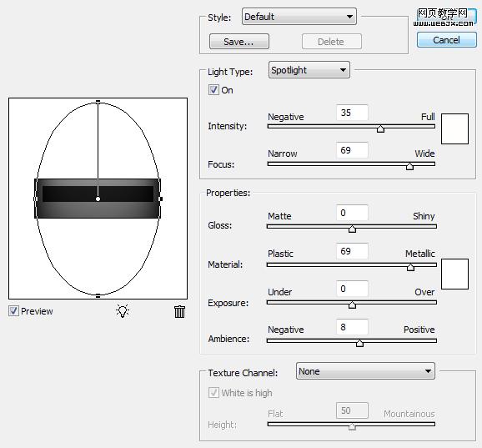Click the bottom handle of light ellipse
This screenshot has width=482, height=448.
click(x=98, y=296)
